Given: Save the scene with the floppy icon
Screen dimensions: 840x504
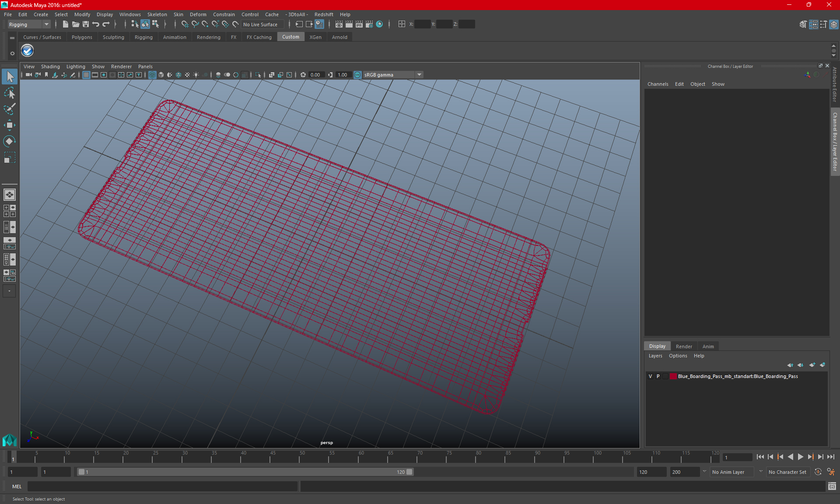Looking at the screenshot, I should coord(86,24).
